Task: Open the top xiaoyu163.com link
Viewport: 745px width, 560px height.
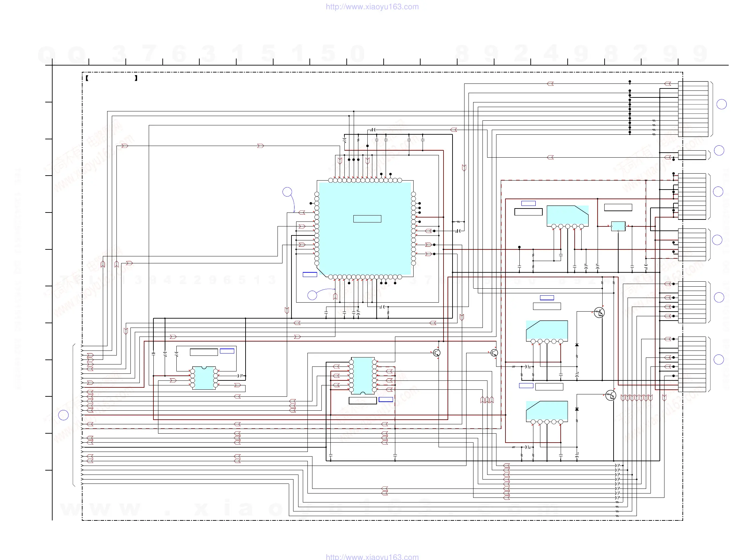Action: pyautogui.click(x=372, y=7)
